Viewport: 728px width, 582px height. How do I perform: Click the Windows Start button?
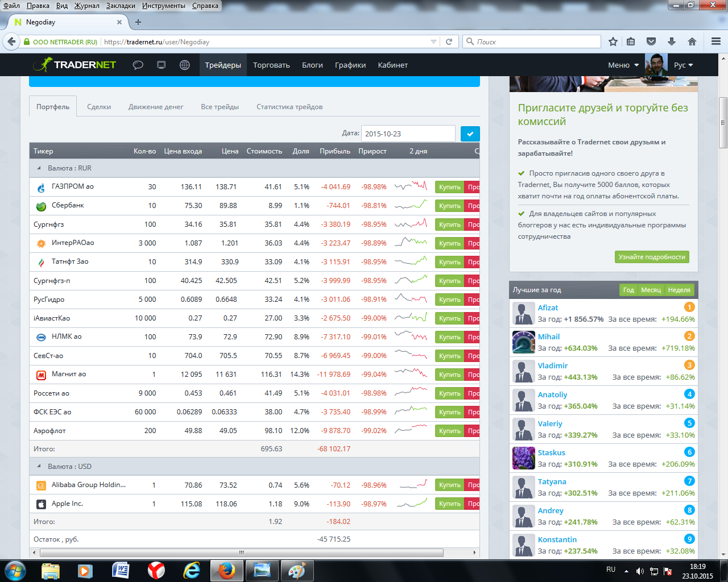pyautogui.click(x=15, y=570)
